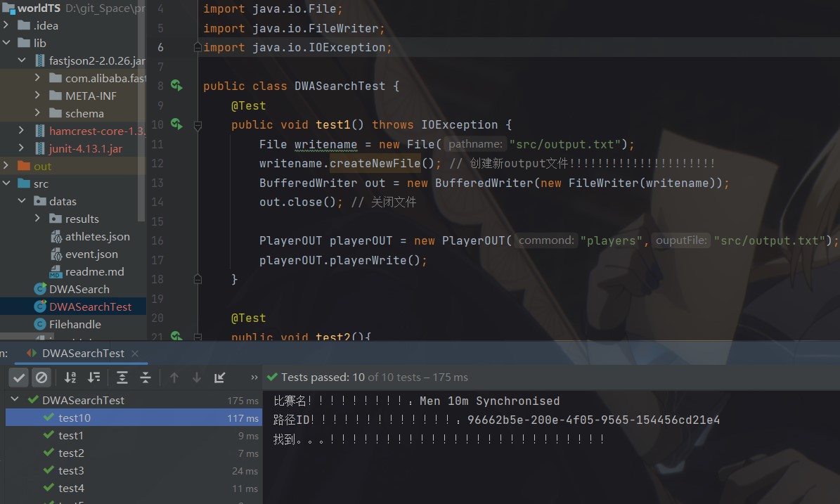Select test4 in test results
Screen dimensions: 840x504
click(x=134, y=489)
